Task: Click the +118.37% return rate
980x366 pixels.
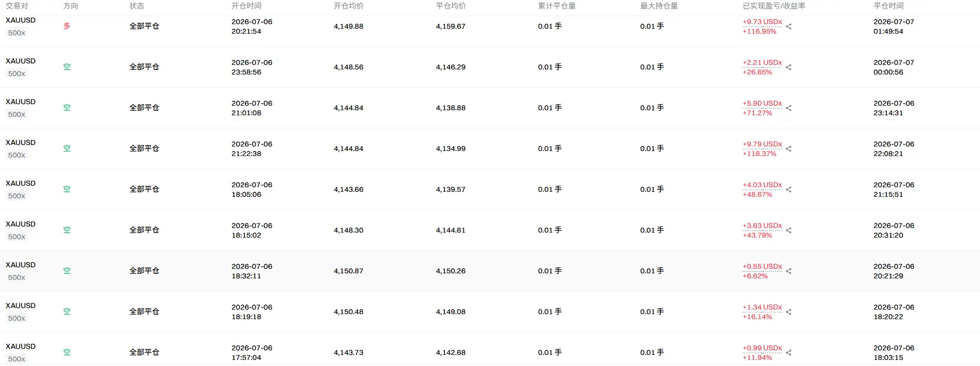Action: click(x=760, y=154)
